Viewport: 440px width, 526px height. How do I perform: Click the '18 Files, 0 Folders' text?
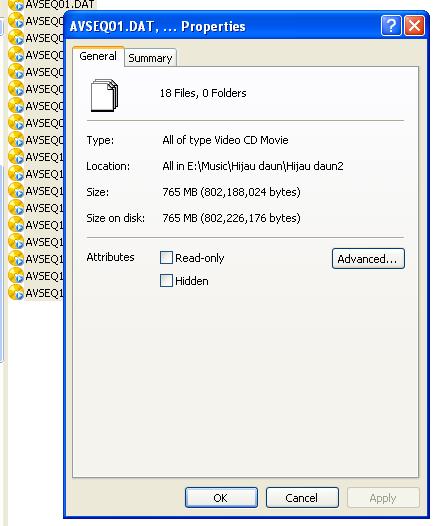point(203,93)
